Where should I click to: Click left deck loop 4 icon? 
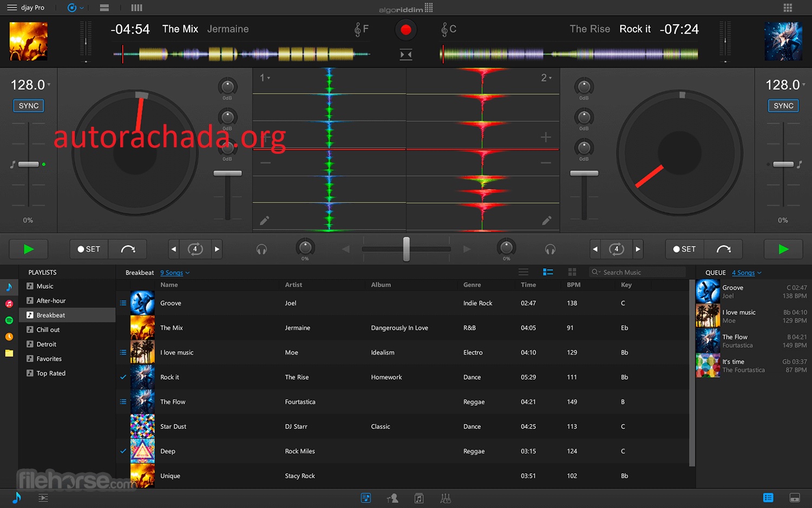pyautogui.click(x=195, y=249)
